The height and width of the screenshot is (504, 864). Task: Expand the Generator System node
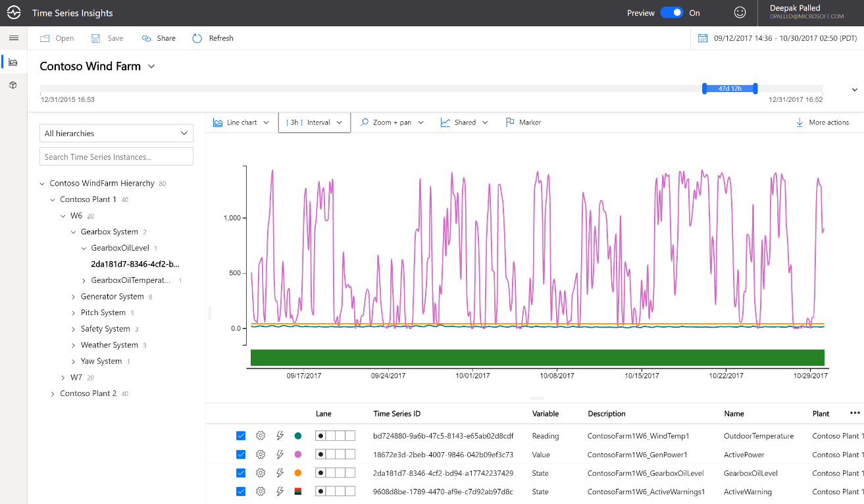coord(73,296)
